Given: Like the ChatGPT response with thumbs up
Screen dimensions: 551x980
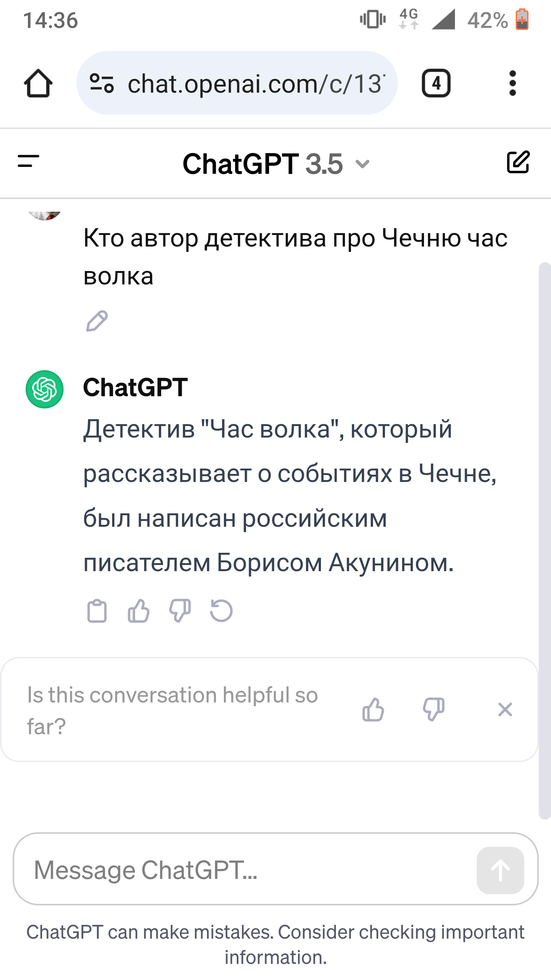Looking at the screenshot, I should click(139, 611).
